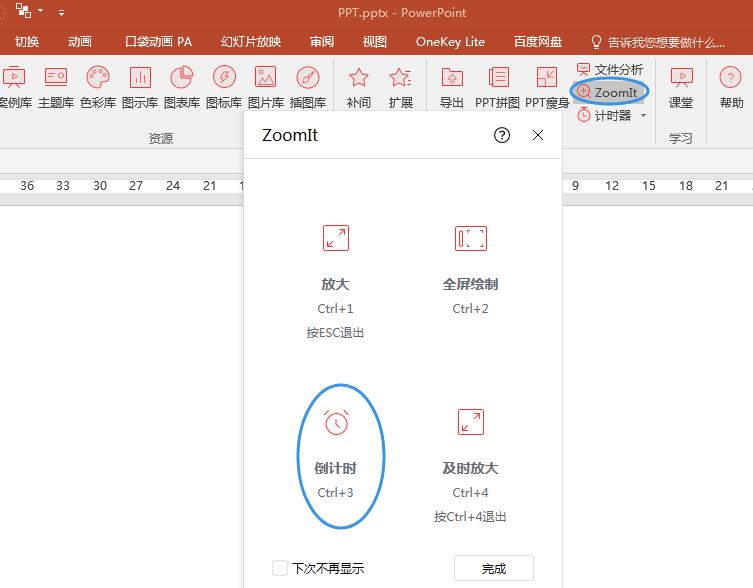
Task: Open the 图片库 picture library
Action: click(x=265, y=86)
